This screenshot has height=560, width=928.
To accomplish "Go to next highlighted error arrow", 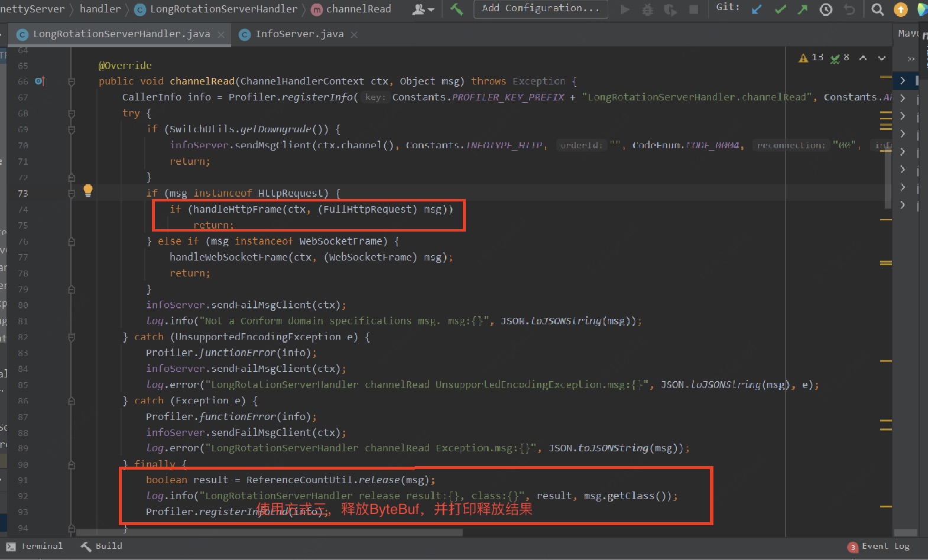I will (x=881, y=58).
